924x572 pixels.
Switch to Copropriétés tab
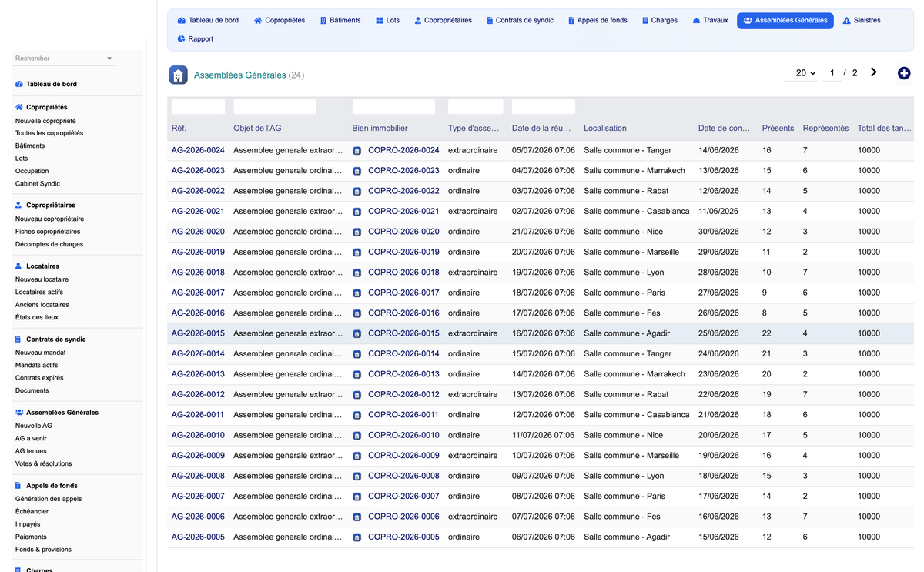280,21
